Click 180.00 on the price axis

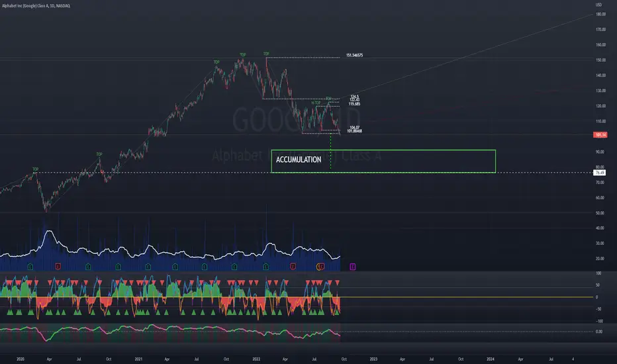(x=600, y=14)
